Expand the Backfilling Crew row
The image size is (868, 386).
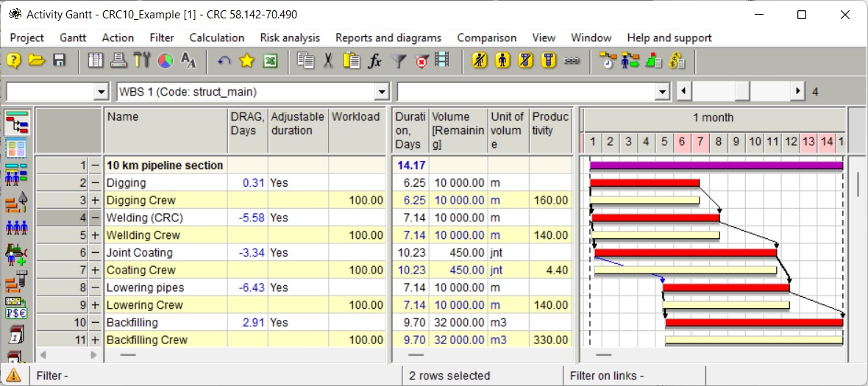96,340
